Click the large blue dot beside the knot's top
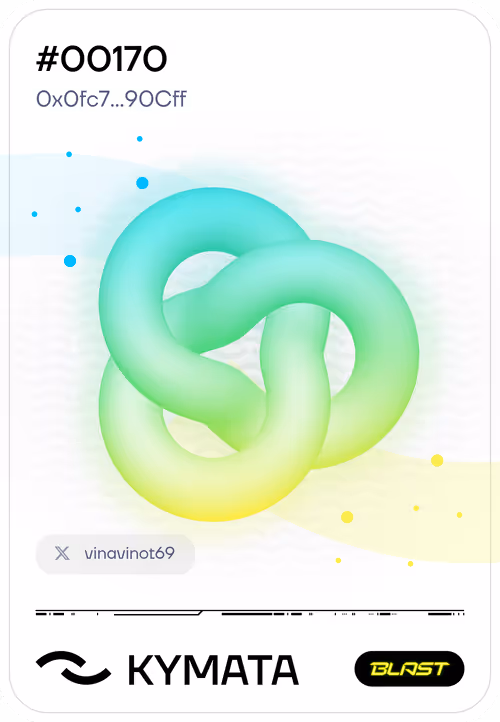The image size is (500, 722). tap(142, 183)
